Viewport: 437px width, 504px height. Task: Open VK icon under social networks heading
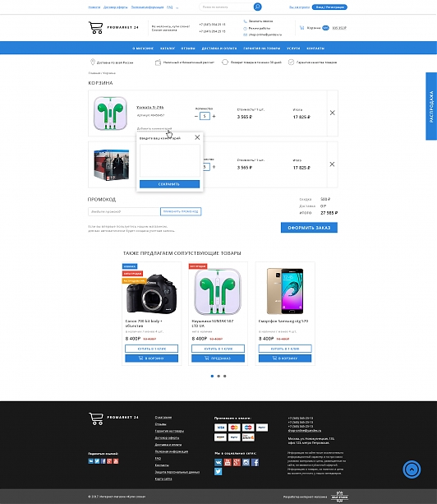click(x=218, y=462)
